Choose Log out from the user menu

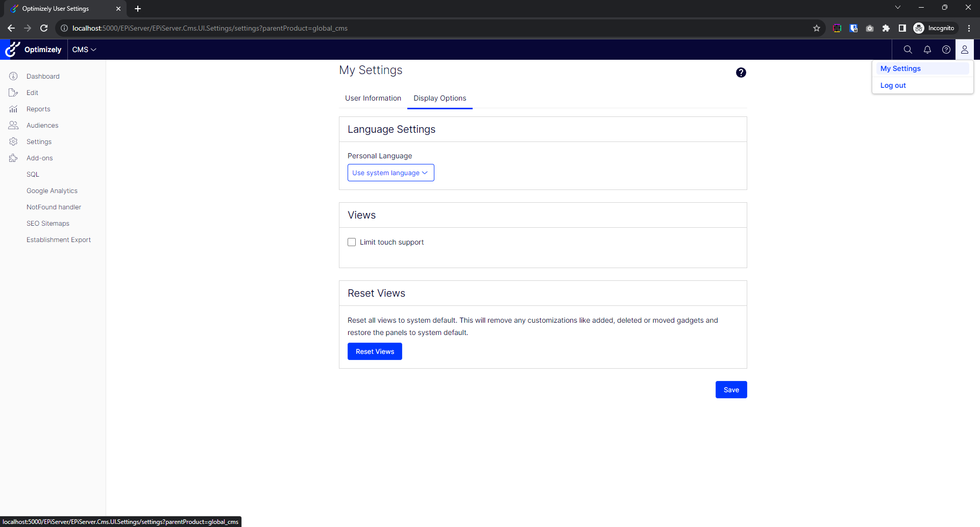pyautogui.click(x=893, y=85)
